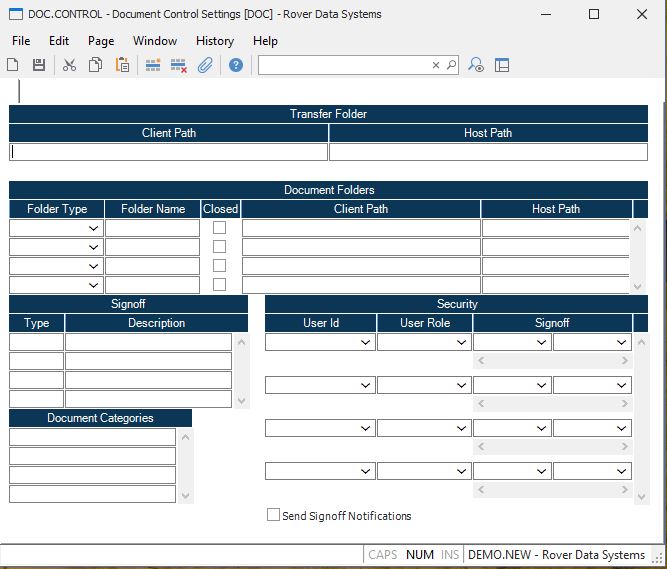Click the Save icon in toolbar
This screenshot has width=667, height=569.
[39, 65]
